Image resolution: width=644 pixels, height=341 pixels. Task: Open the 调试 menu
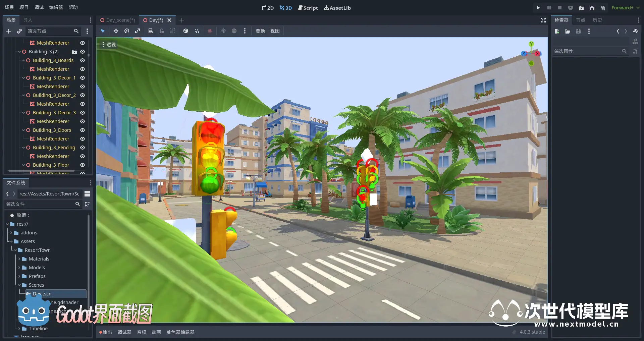[x=39, y=7]
